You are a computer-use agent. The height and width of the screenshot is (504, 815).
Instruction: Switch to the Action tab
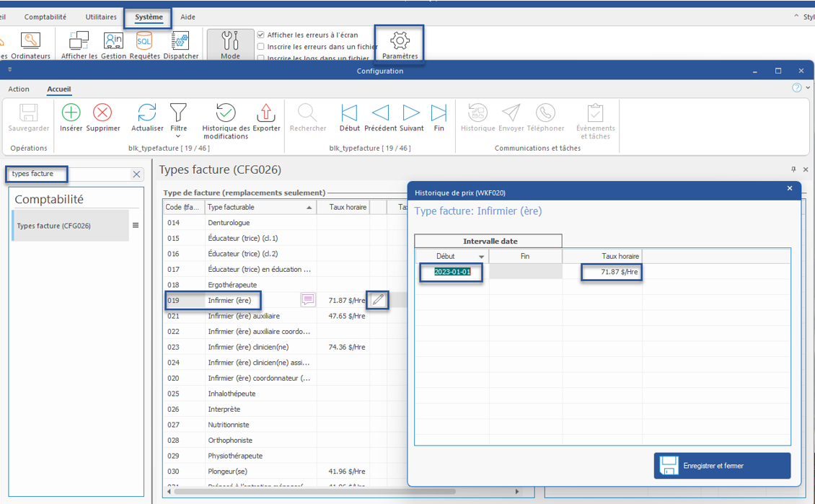19,89
